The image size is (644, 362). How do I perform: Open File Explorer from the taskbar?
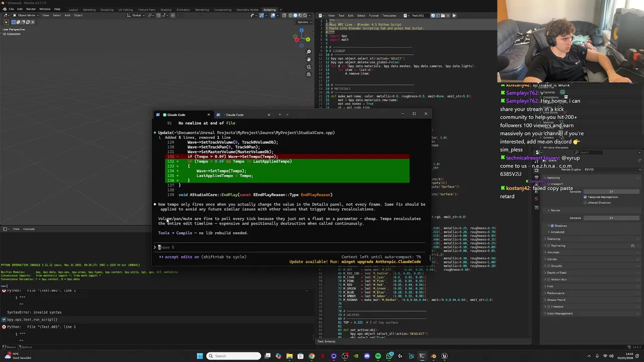coord(289,356)
